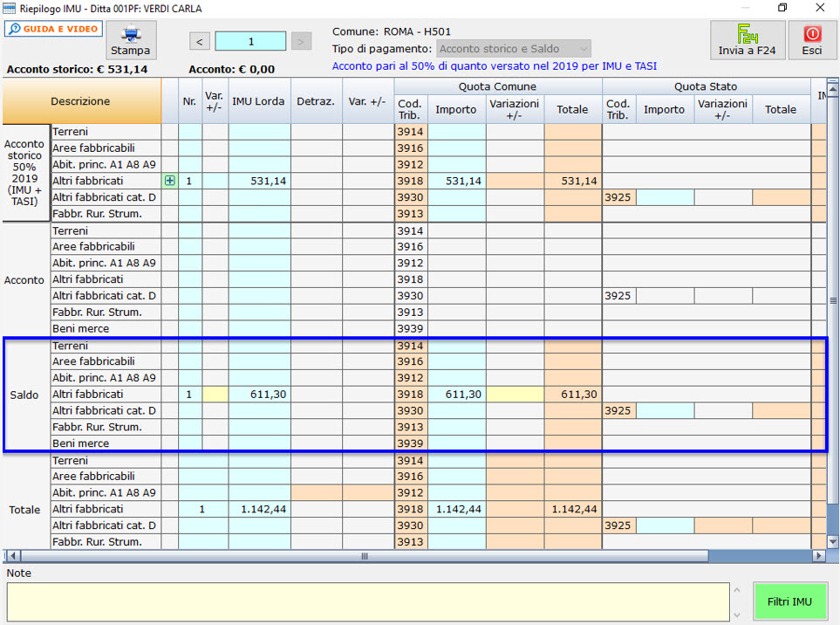Click the Filtri IMU button
840x625 pixels.
[x=789, y=601]
